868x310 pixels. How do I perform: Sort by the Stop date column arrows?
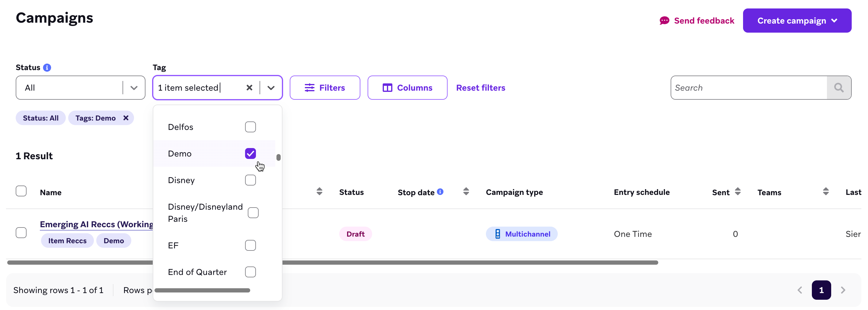[x=466, y=192]
